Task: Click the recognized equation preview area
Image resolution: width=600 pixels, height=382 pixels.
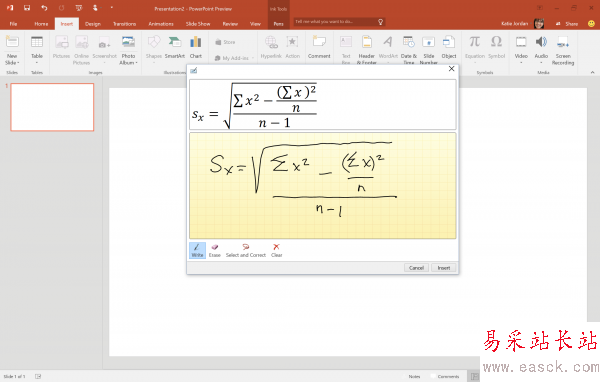Action: (x=323, y=104)
